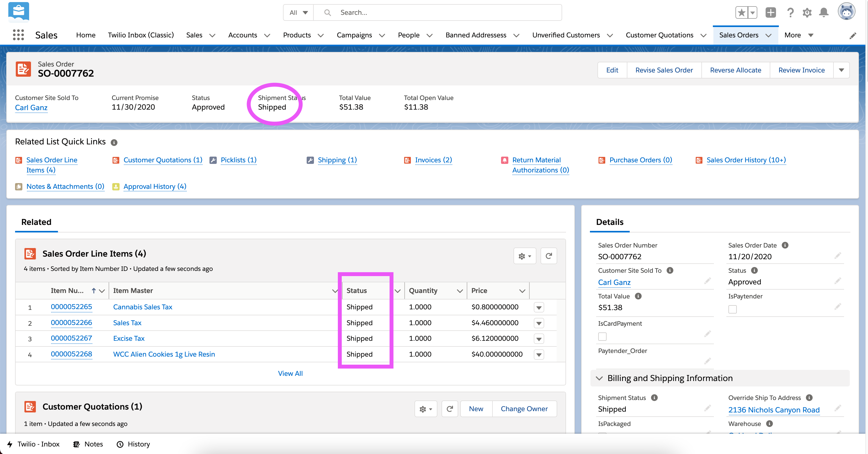The height and width of the screenshot is (454, 868).
Task: Expand the Sales nav tab chevron
Action: pos(212,35)
